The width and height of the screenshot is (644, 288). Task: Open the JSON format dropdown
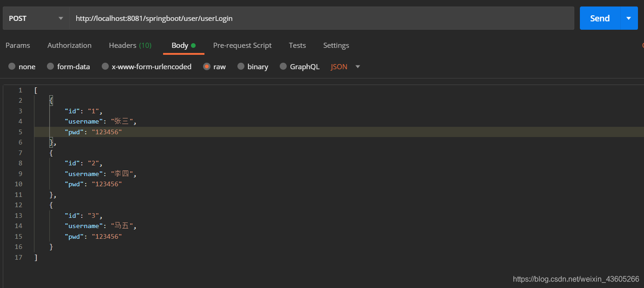pyautogui.click(x=345, y=66)
